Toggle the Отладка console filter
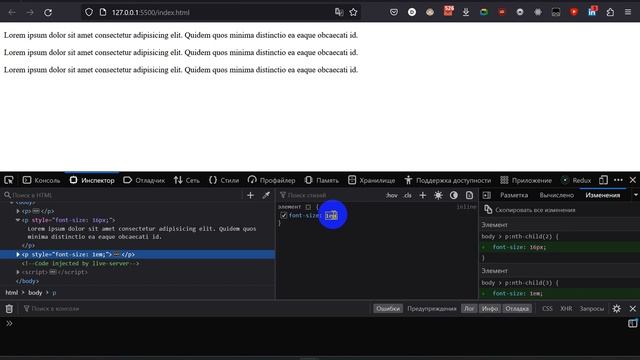Viewport: 640px width, 360px height. (517, 309)
